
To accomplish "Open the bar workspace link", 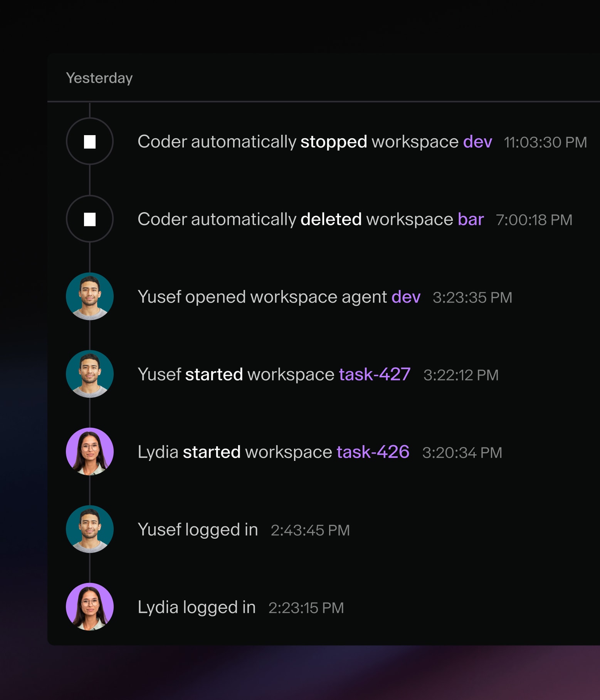I will tap(471, 219).
